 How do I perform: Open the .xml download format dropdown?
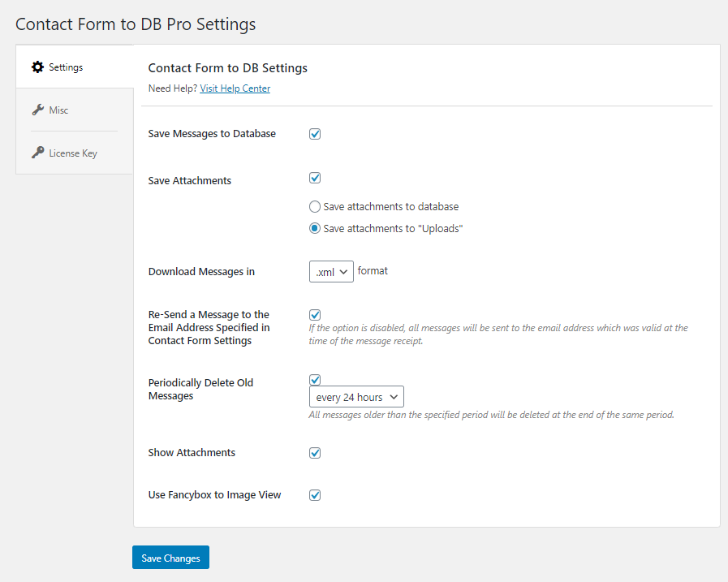(x=331, y=272)
